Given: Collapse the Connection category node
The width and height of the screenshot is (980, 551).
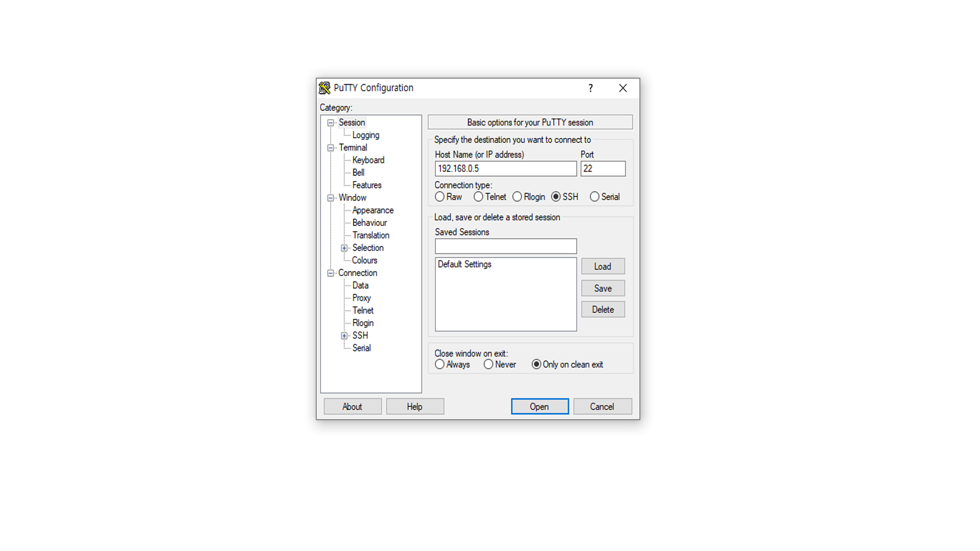Looking at the screenshot, I should click(331, 273).
